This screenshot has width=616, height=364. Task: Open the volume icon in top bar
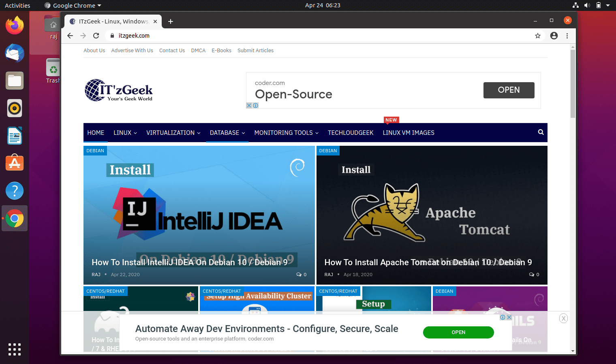coord(587,5)
